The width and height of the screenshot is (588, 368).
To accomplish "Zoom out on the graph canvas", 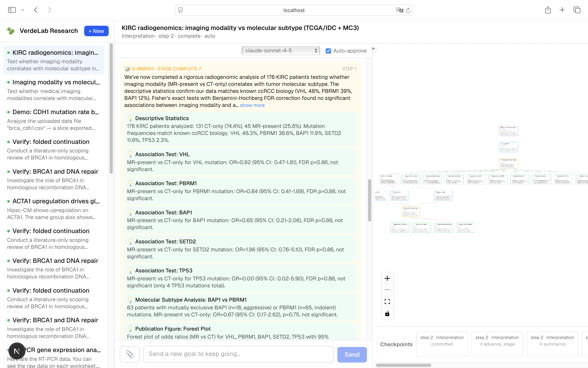I will click(387, 290).
